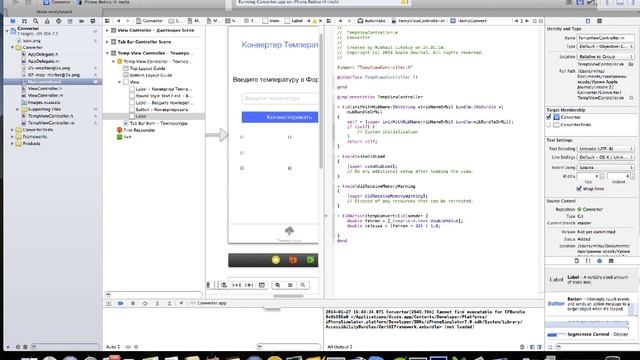Expand Supporting Files group
This screenshot has height=360, width=640.
(18, 109)
